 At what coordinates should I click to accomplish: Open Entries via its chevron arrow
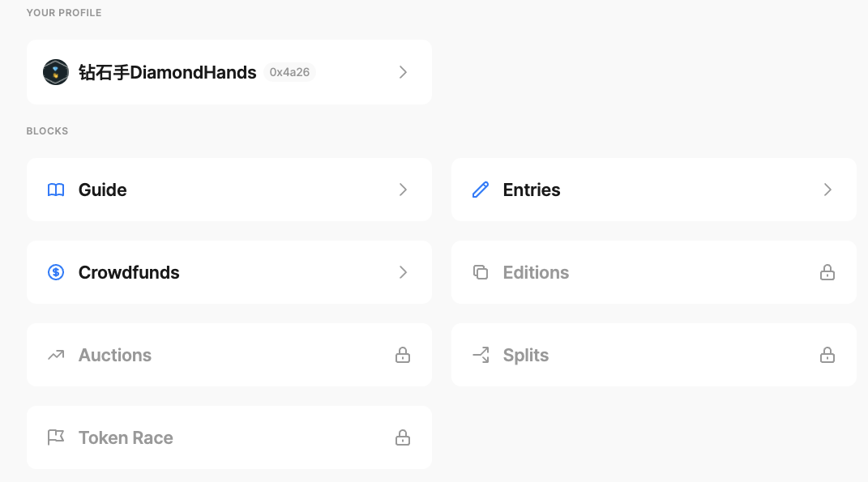[827, 190]
